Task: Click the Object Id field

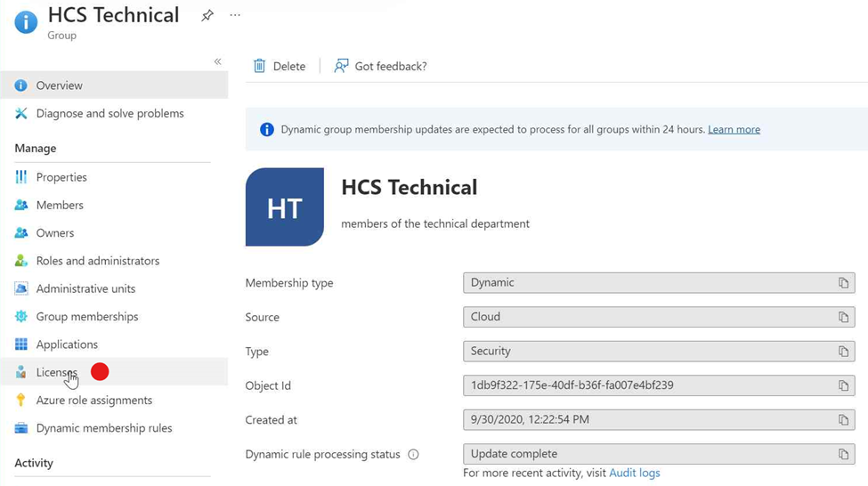Action: tap(659, 385)
